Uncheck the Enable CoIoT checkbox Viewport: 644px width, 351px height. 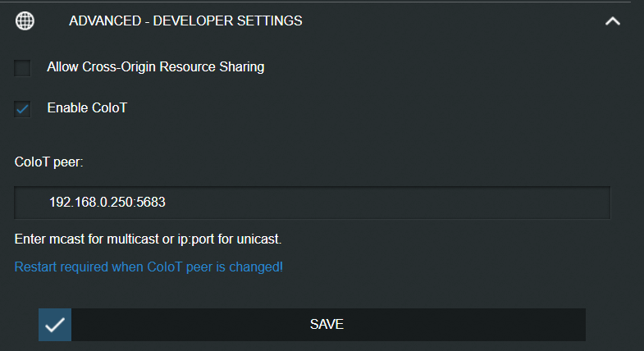click(x=23, y=108)
